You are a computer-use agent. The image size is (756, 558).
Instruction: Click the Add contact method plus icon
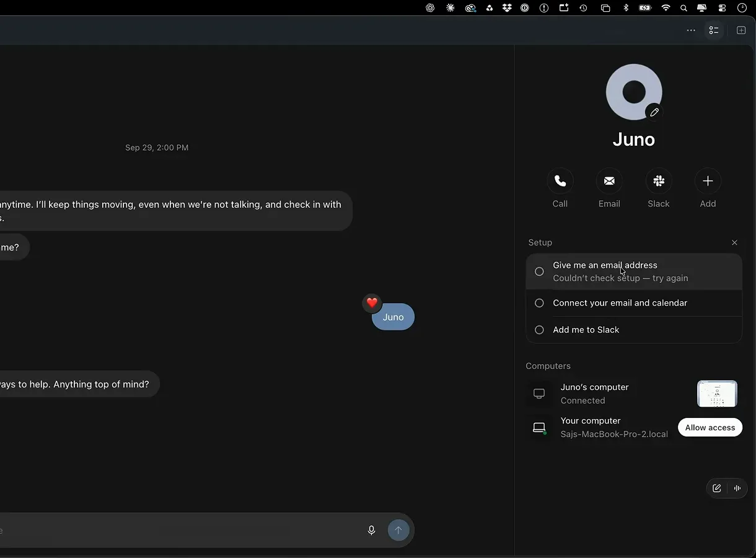coord(708,181)
